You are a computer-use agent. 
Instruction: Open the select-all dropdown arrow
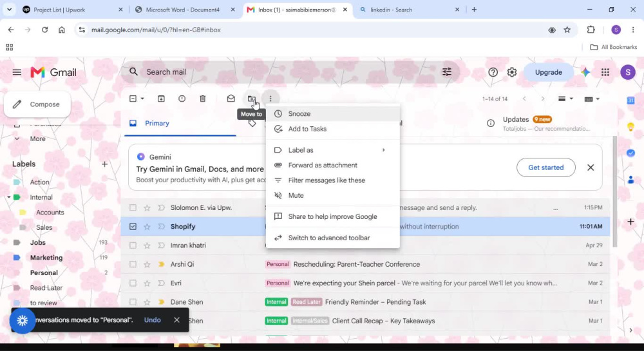[x=142, y=99]
